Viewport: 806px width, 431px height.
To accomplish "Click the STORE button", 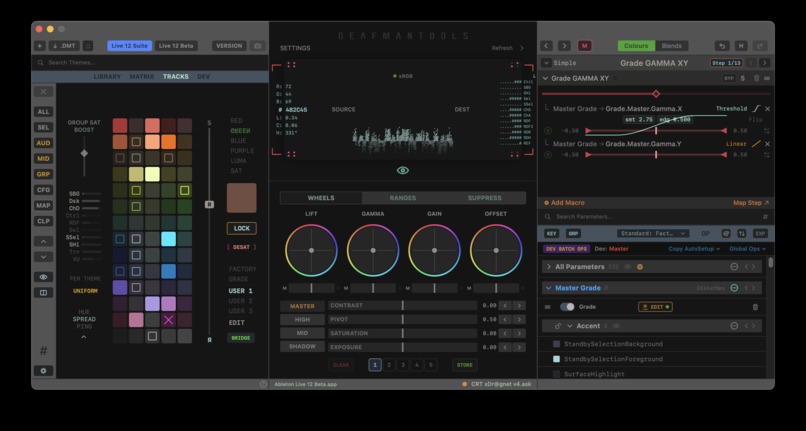I will [465, 365].
